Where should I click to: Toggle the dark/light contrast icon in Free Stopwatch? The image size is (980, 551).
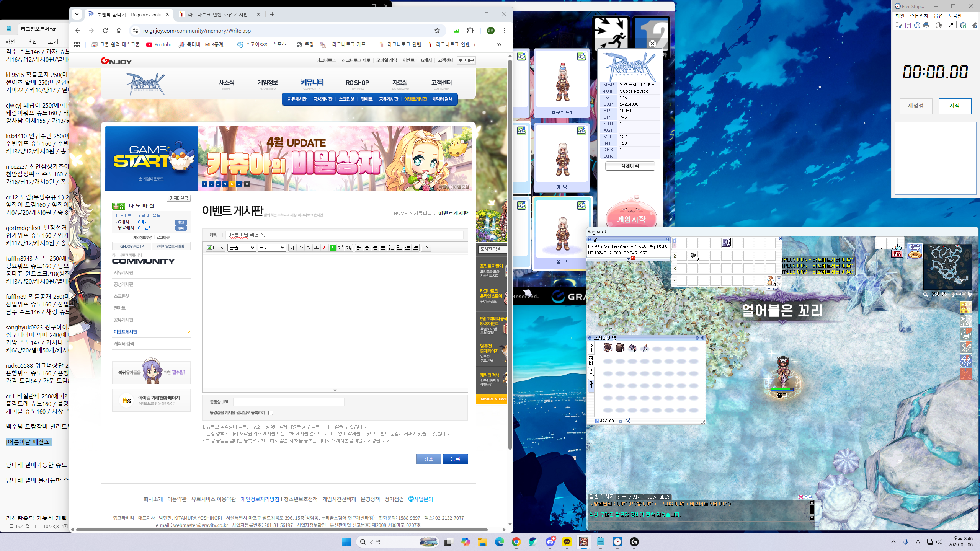[939, 25]
